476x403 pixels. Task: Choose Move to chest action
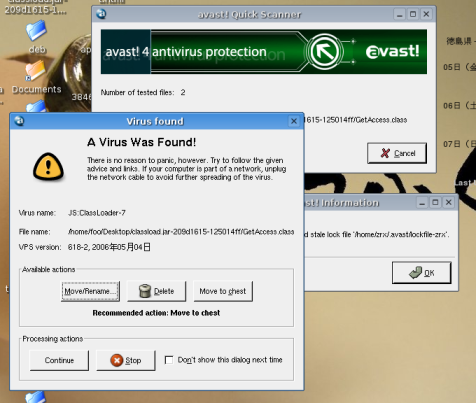point(223,291)
